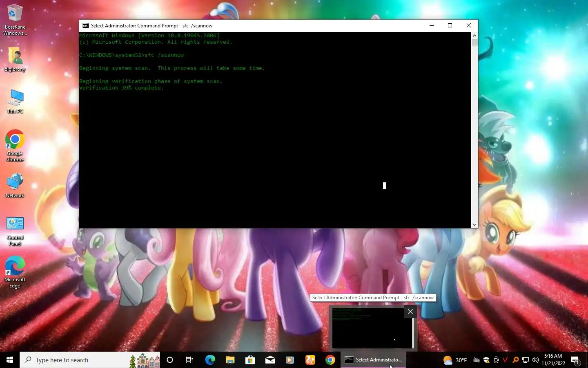The height and width of the screenshot is (368, 588).
Task: Select the Microsoft Edge desktop shortcut
Action: tap(15, 272)
